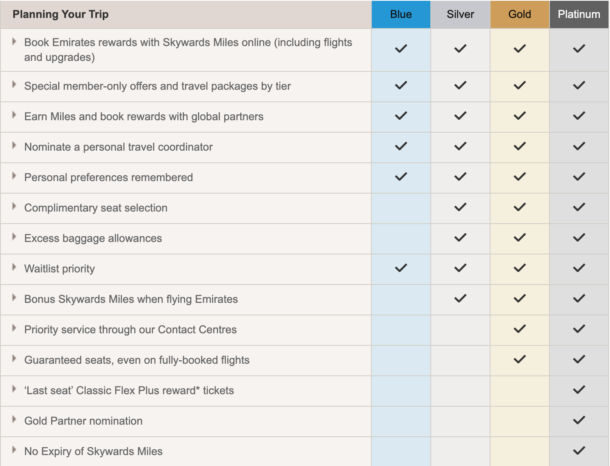The width and height of the screenshot is (610, 466).
Task: Click Silver checkmark for Excess baggage allowances
Action: pyautogui.click(x=460, y=238)
